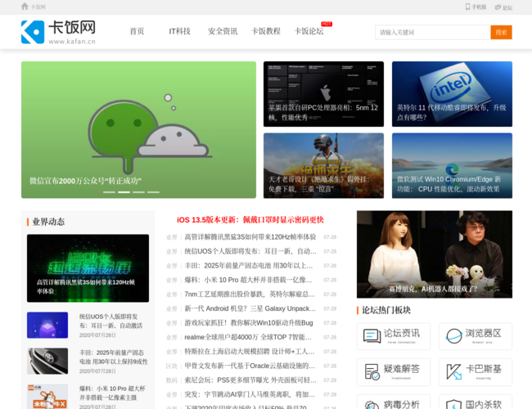Click 区块 tag beside 甲骨文 article
Viewport: 532px width, 409px height.
click(x=172, y=366)
